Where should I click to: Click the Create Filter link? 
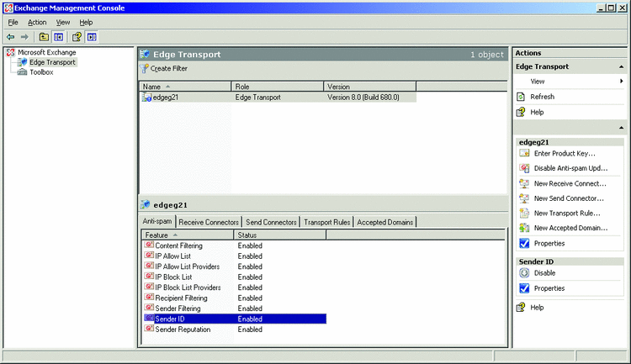point(168,69)
